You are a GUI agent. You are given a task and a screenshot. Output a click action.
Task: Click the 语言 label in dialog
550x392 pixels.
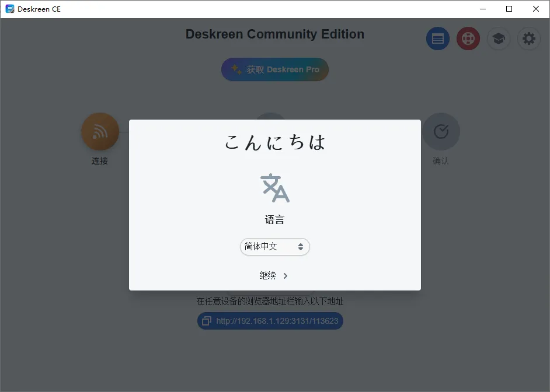point(274,220)
